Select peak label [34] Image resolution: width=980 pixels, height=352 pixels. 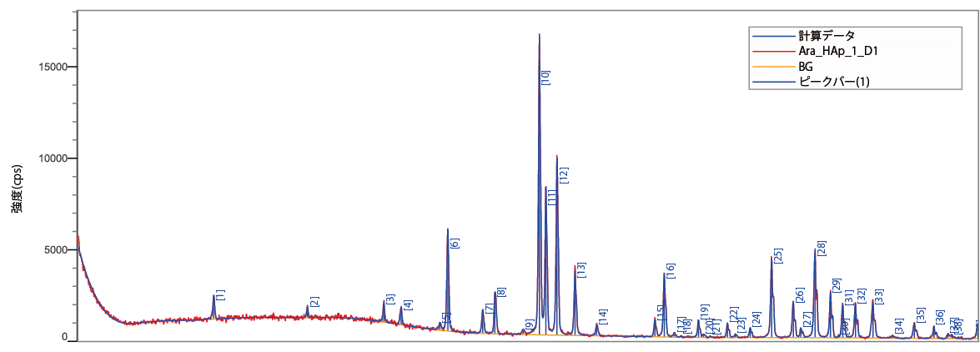pos(899,326)
